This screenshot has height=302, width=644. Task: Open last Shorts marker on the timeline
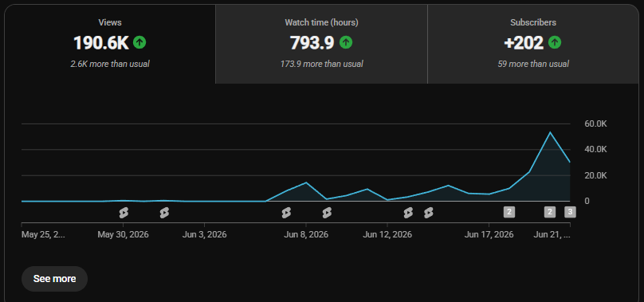tap(428, 213)
